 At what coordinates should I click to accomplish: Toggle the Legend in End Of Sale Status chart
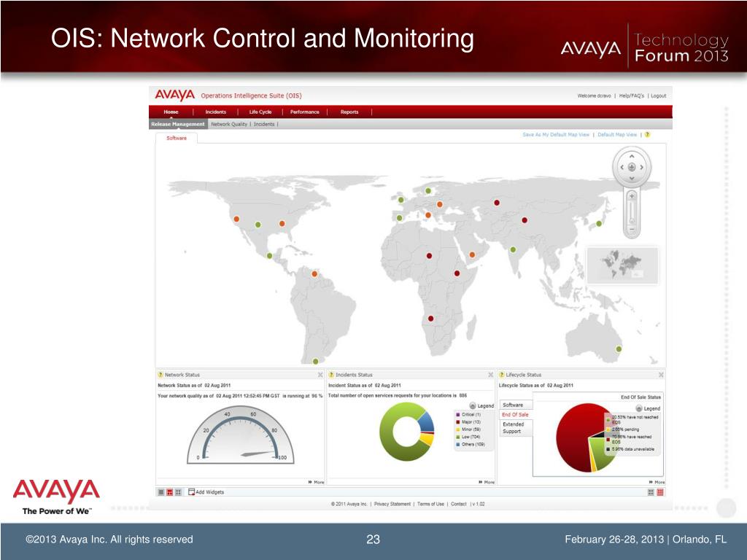[649, 408]
